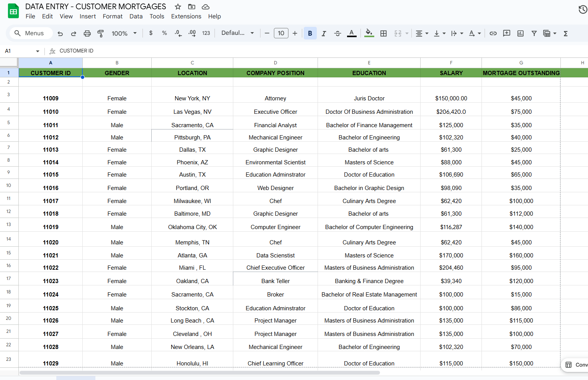
Task: Toggle bold formatting button
Action: [x=310, y=34]
